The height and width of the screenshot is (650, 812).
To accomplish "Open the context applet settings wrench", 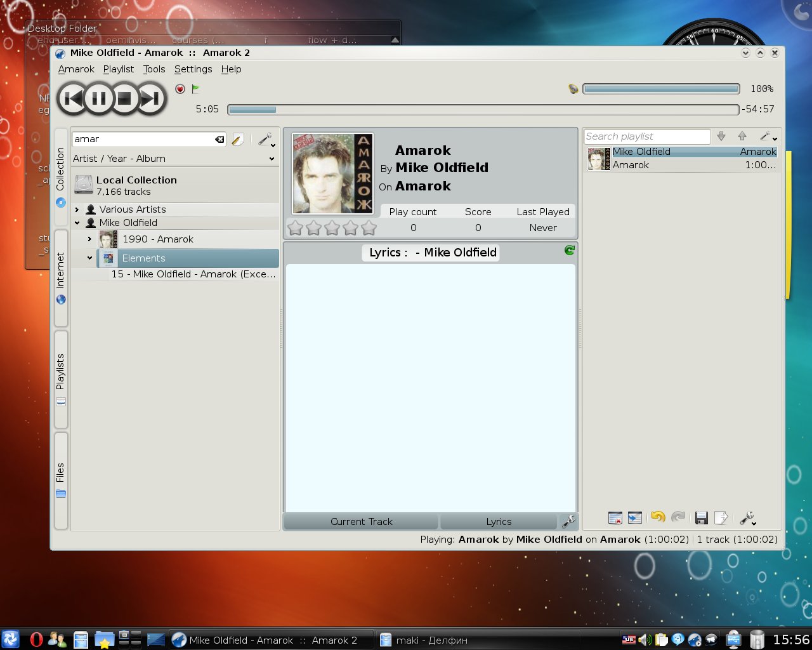I will click(x=569, y=522).
